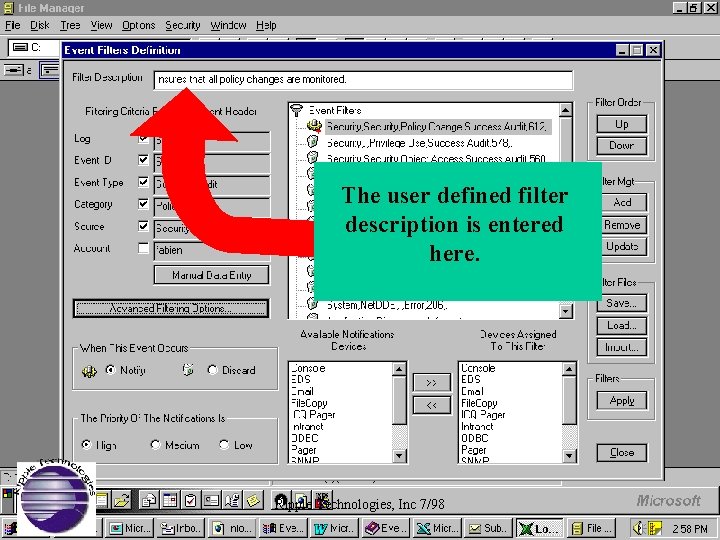Select the Notify radio button
720x540 pixels.
click(110, 370)
